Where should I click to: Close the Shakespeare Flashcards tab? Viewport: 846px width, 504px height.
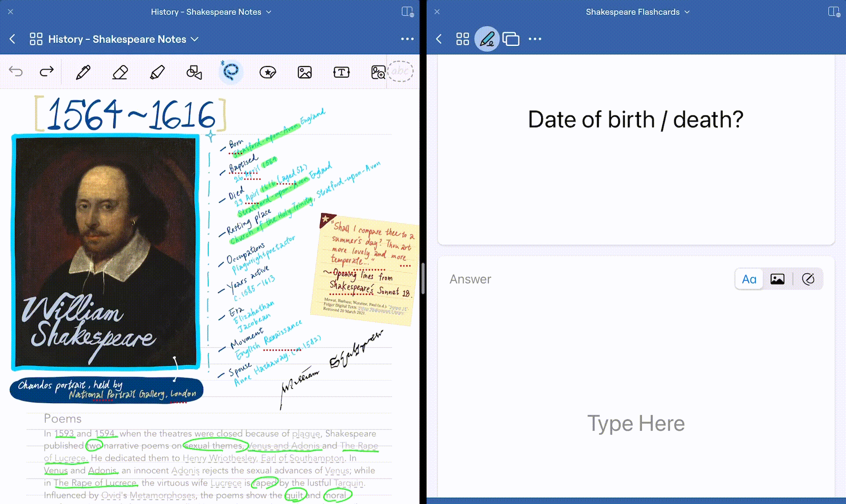437,12
